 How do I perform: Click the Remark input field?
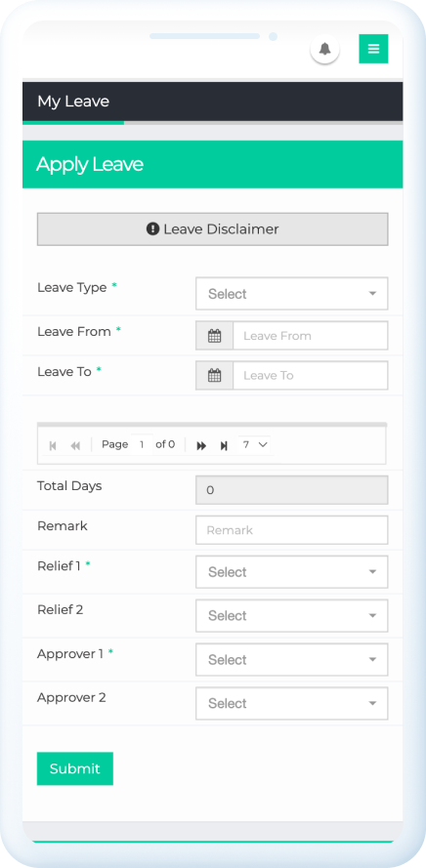292,530
